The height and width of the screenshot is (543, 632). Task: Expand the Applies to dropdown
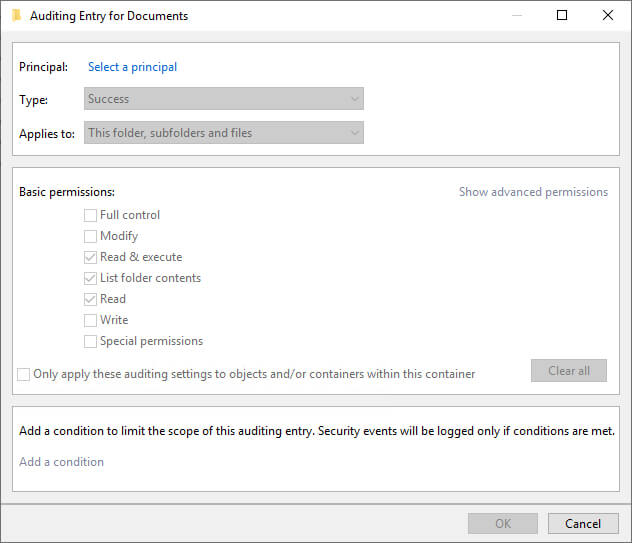(224, 133)
